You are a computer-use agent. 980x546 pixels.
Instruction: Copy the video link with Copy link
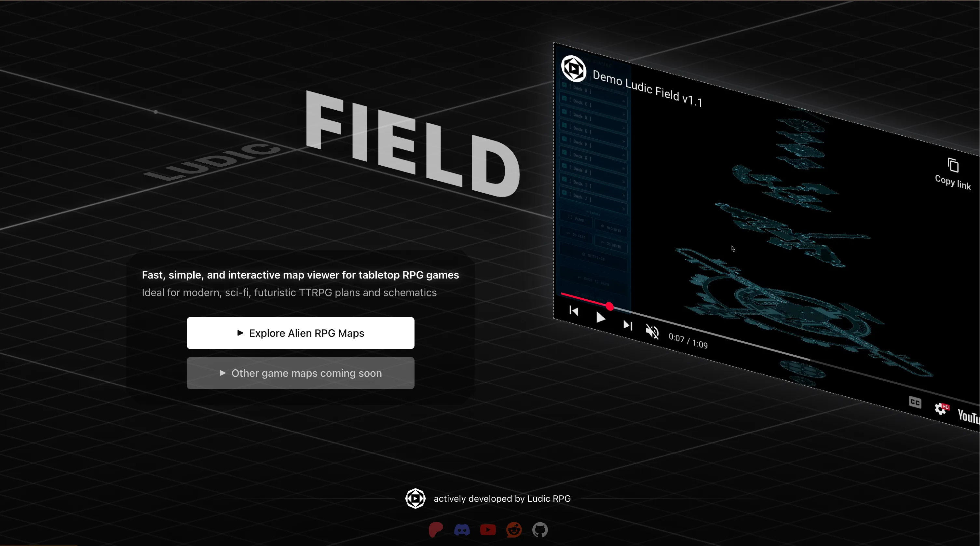click(x=953, y=174)
